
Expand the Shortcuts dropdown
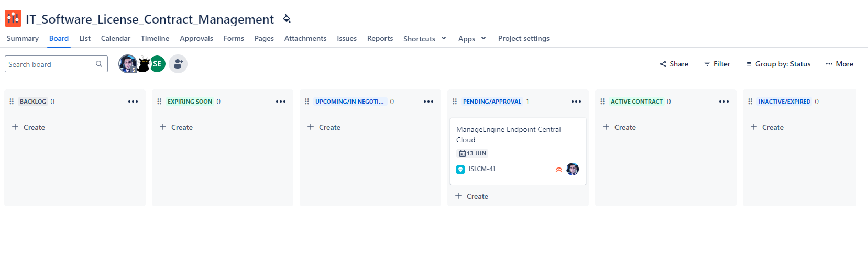coord(425,38)
